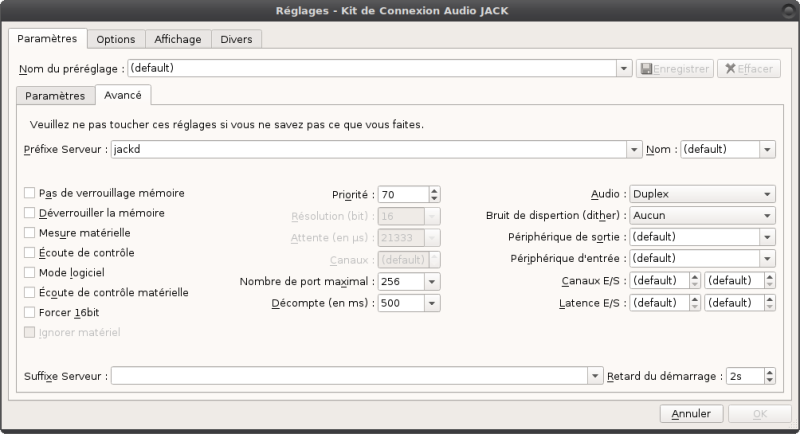Image resolution: width=800 pixels, height=434 pixels.
Task: Check the Mesure matérielle option
Action: tap(30, 233)
